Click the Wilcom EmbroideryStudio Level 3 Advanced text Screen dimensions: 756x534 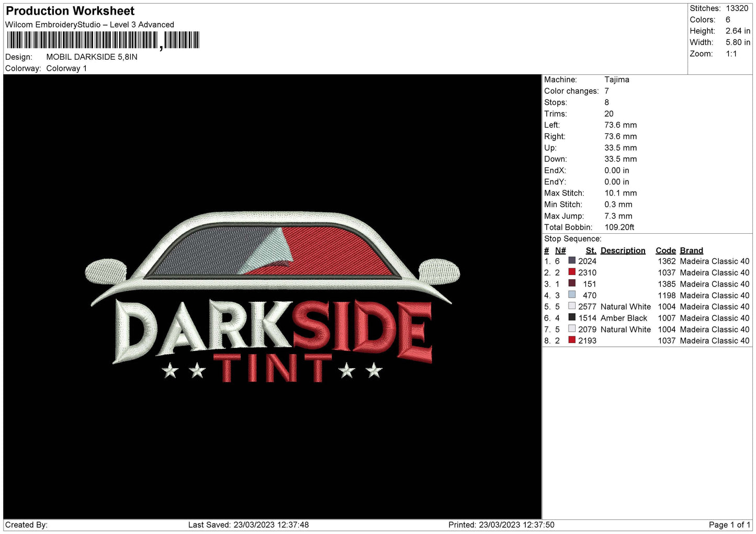click(x=89, y=25)
